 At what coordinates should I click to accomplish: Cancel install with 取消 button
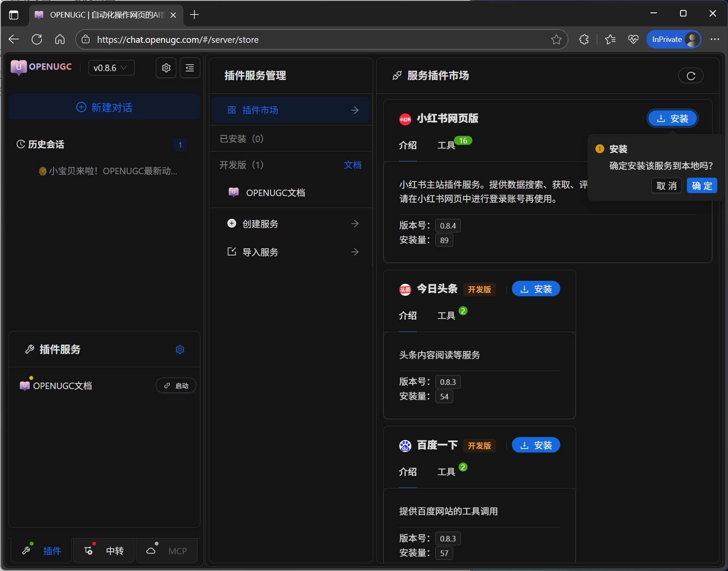click(x=666, y=186)
